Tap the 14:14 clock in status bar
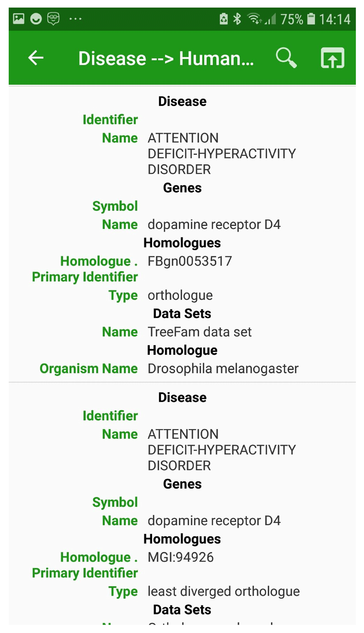The width and height of the screenshot is (364, 633). pos(335,19)
